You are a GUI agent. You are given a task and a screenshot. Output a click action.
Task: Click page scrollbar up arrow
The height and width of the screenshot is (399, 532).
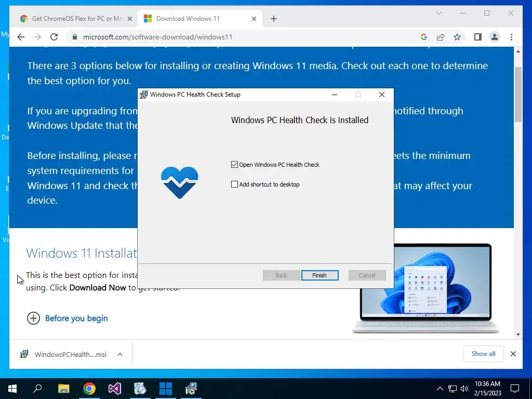518,51
